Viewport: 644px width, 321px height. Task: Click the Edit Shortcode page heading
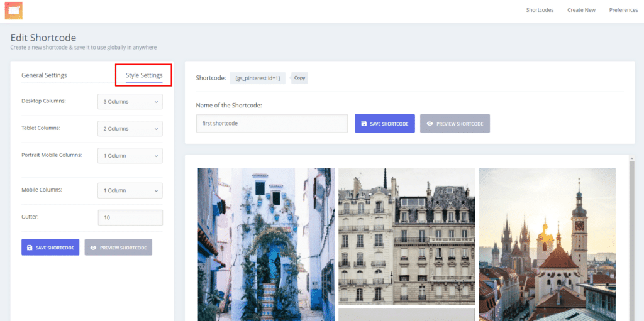coord(43,38)
